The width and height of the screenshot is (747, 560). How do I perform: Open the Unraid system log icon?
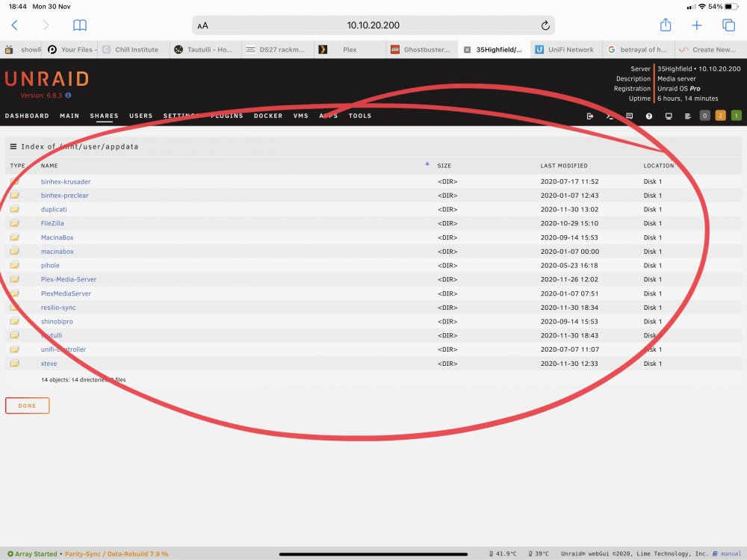(687, 116)
